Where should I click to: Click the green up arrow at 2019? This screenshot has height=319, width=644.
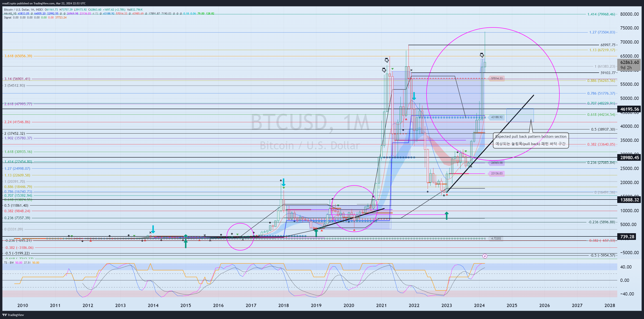pyautogui.click(x=316, y=233)
